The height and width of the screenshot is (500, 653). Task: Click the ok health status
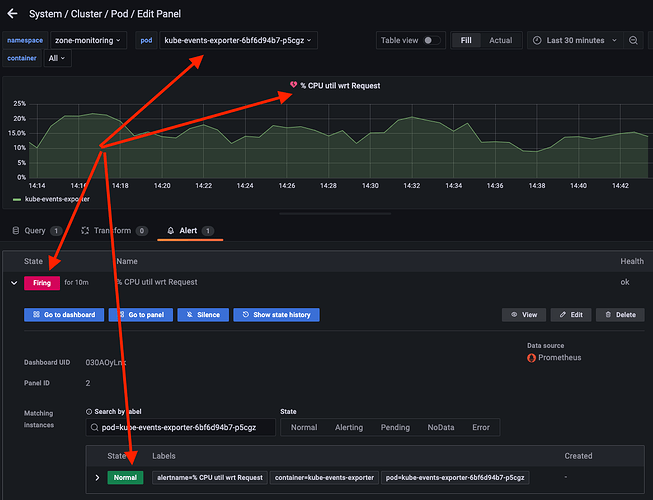(x=625, y=282)
